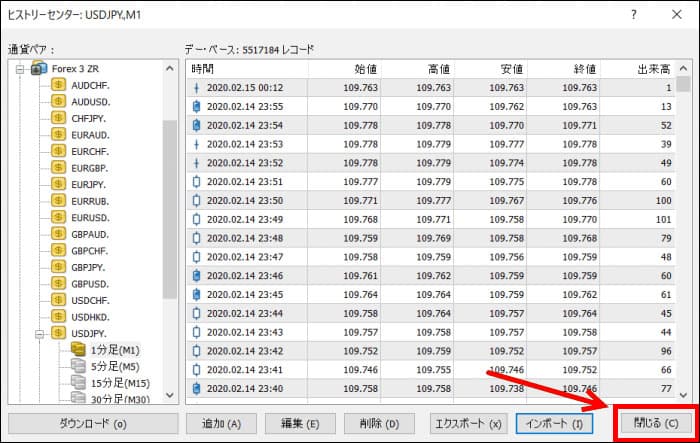This screenshot has width=700, height=443.
Task: Click the AUDUSD. symbol coin icon
Action: point(58,101)
